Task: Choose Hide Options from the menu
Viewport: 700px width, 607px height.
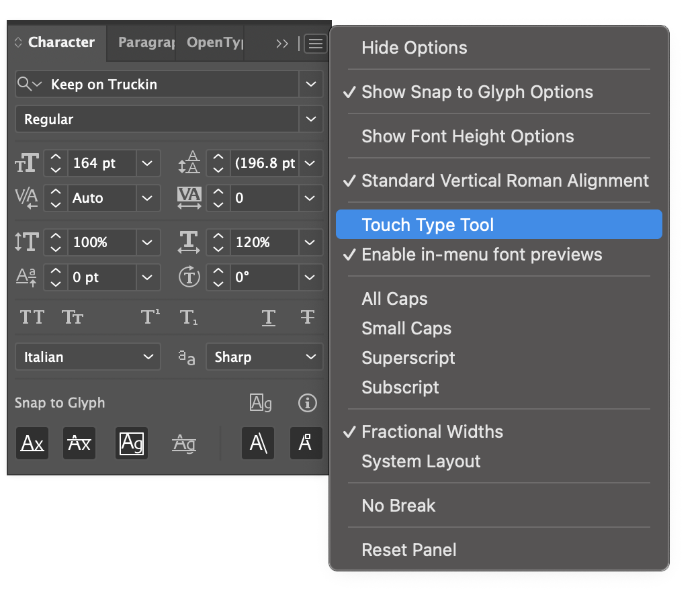Action: [x=414, y=48]
